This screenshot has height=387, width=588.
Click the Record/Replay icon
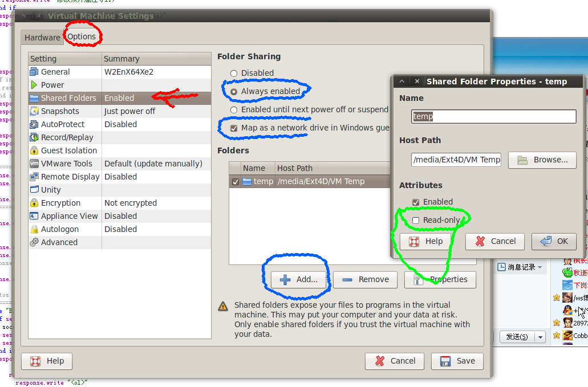(x=34, y=137)
